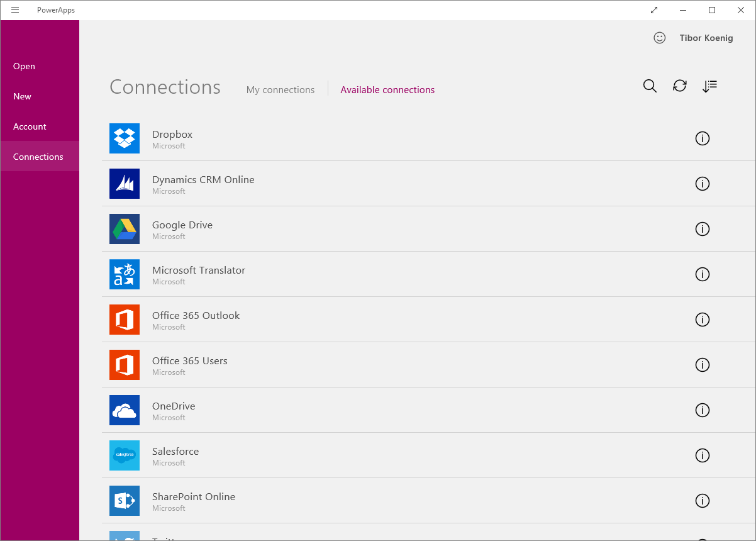
Task: Select the Office 365 Users name
Action: [x=190, y=360]
